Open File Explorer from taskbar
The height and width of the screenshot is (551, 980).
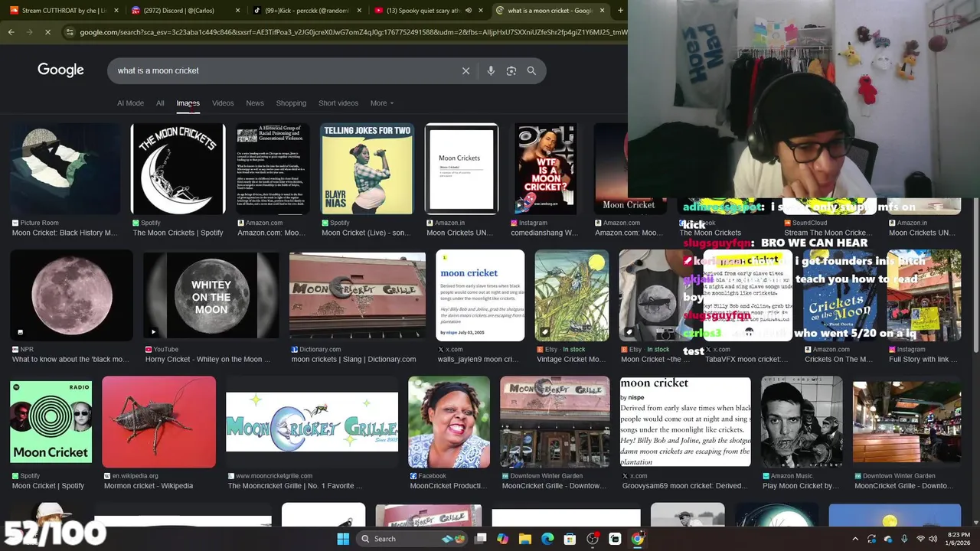click(x=525, y=539)
